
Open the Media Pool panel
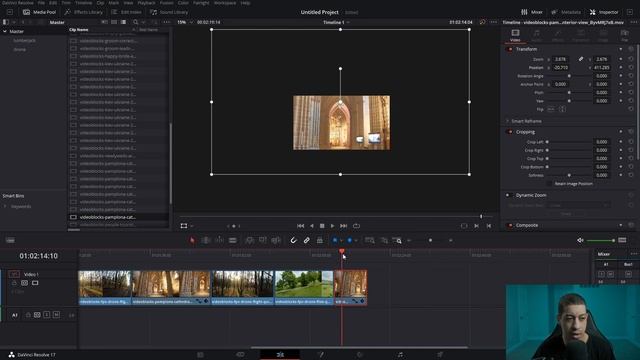(40, 12)
